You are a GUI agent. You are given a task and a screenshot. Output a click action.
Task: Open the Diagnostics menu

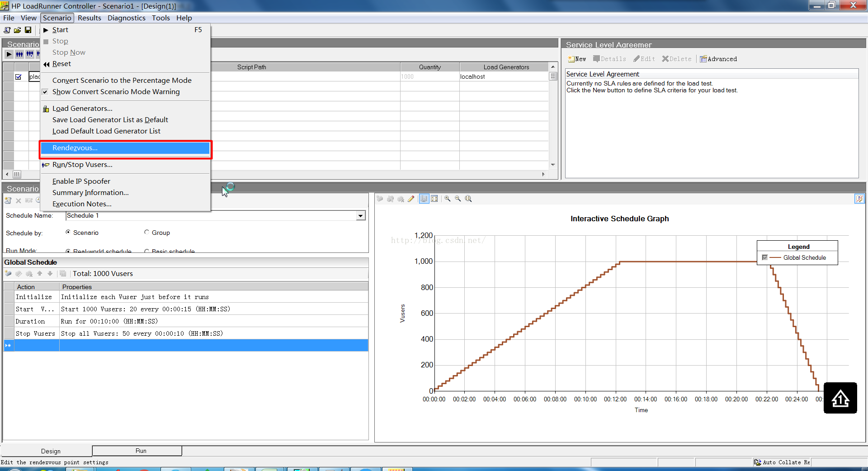point(127,18)
